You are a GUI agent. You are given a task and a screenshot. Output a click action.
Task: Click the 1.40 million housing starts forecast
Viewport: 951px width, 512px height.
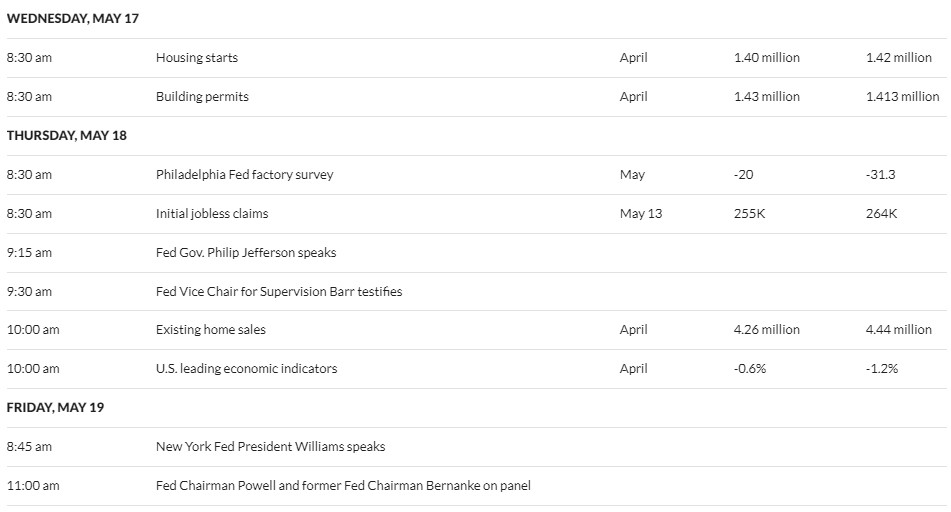(767, 58)
